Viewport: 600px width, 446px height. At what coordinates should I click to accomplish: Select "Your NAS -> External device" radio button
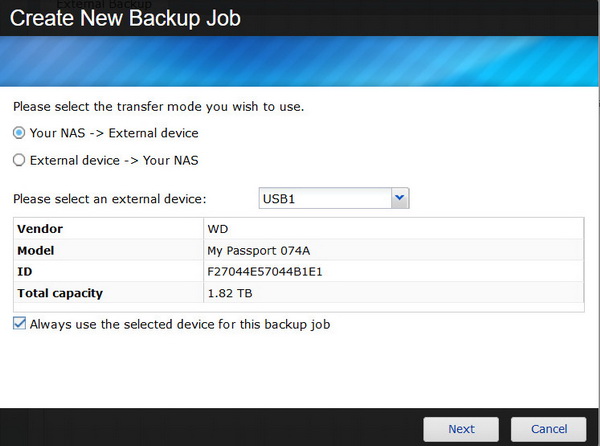(19, 133)
